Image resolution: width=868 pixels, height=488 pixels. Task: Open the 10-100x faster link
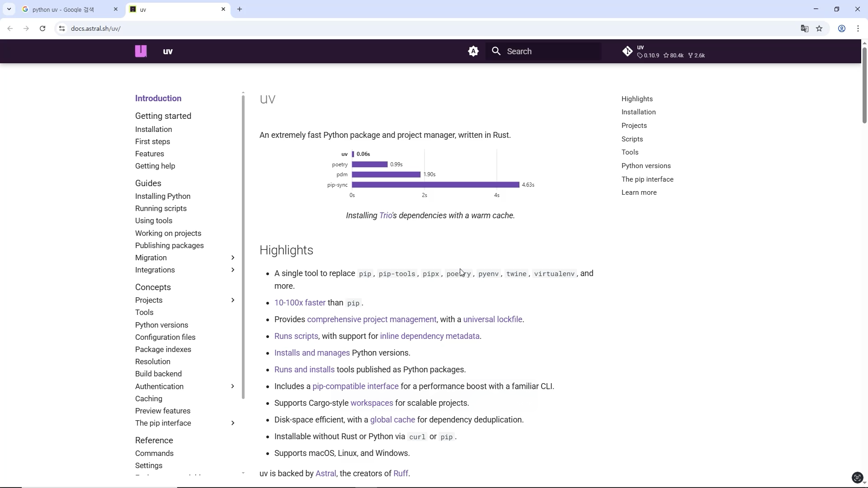(300, 303)
